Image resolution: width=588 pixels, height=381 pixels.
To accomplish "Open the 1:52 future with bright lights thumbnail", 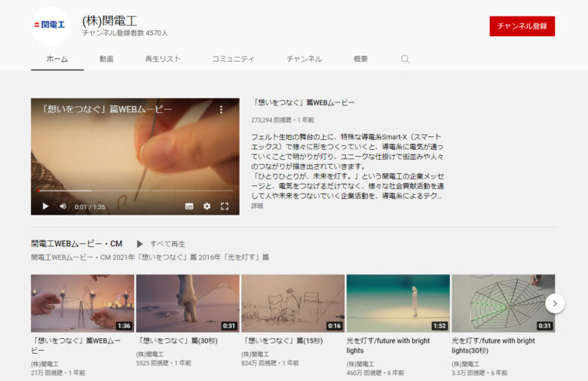I will tap(398, 303).
